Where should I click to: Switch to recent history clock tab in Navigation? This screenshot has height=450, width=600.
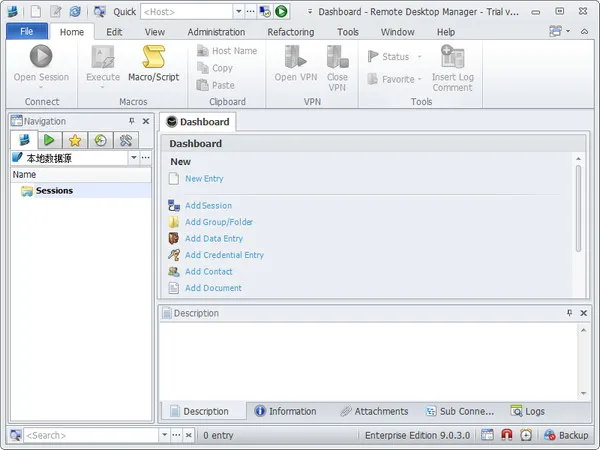point(100,140)
